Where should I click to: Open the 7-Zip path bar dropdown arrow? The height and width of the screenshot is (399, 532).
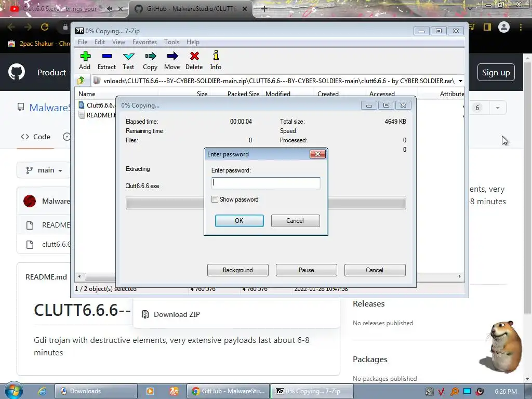pyautogui.click(x=460, y=81)
